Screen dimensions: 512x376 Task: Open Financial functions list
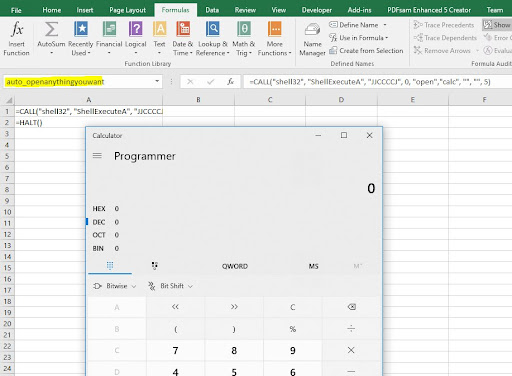pos(109,38)
